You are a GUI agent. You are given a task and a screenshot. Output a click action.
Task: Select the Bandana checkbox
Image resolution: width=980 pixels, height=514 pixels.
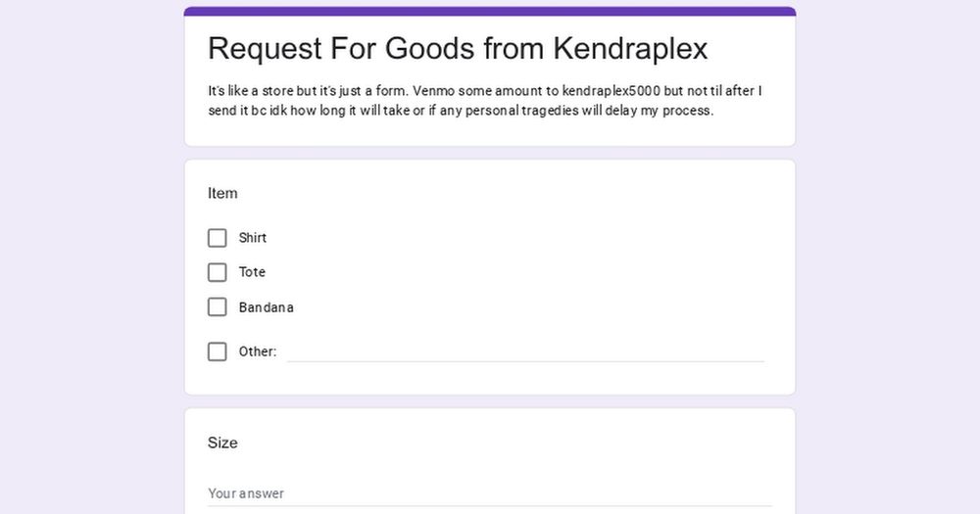click(218, 307)
